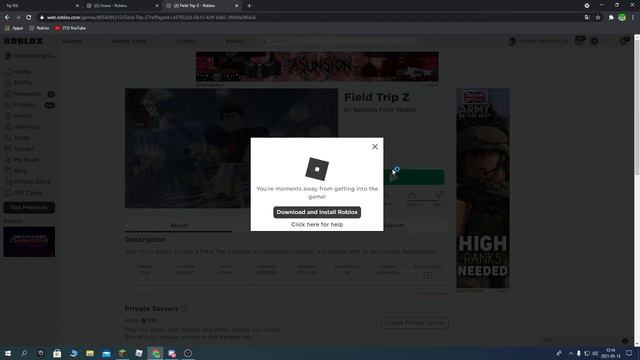
Task: Open Games in Roblox top navigation
Action: [x=72, y=41]
